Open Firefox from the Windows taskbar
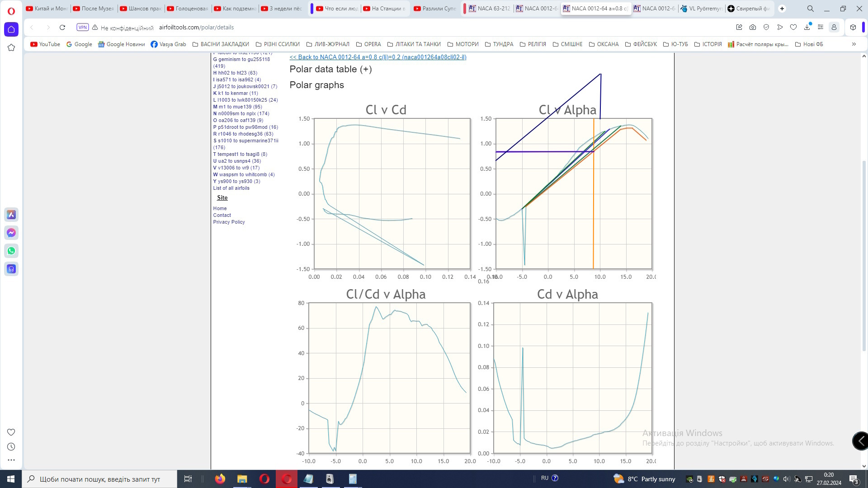This screenshot has height=488, width=868. tap(220, 479)
